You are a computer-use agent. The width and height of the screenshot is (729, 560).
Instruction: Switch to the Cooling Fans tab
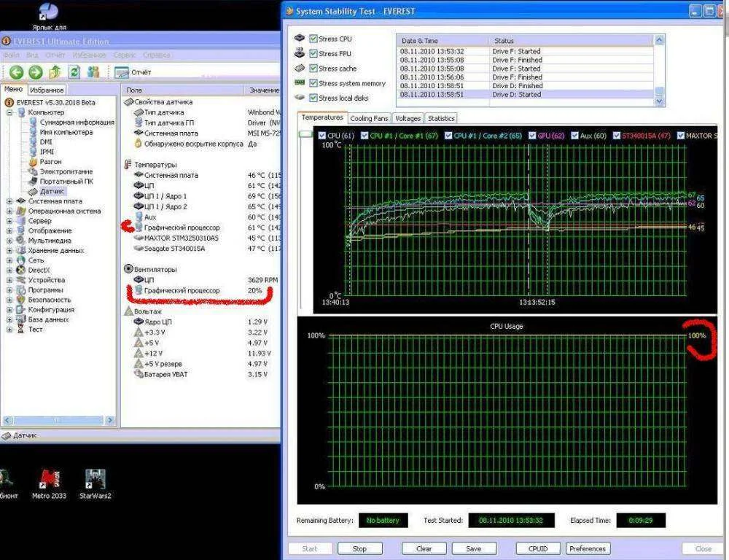point(369,119)
